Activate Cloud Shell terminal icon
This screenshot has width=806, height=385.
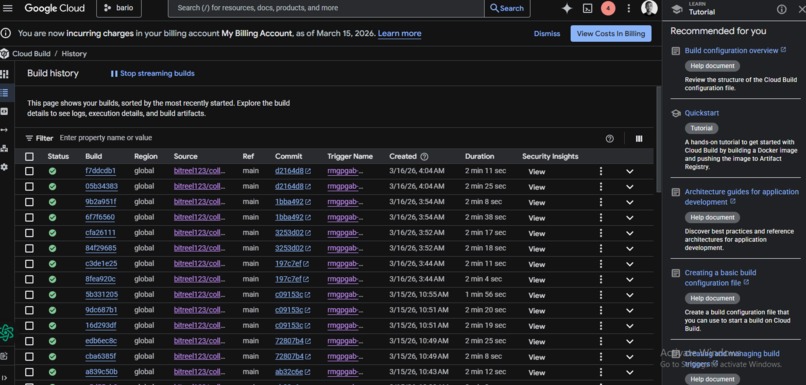coord(588,8)
